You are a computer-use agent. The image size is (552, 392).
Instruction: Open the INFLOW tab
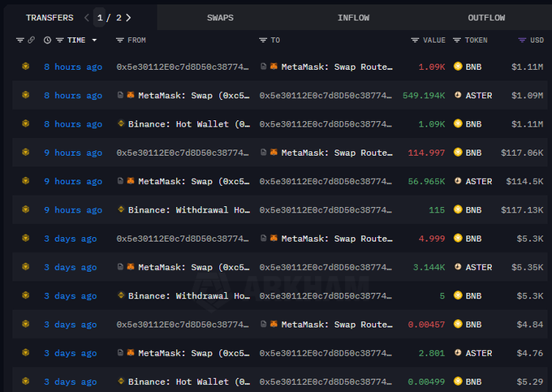[x=353, y=18]
